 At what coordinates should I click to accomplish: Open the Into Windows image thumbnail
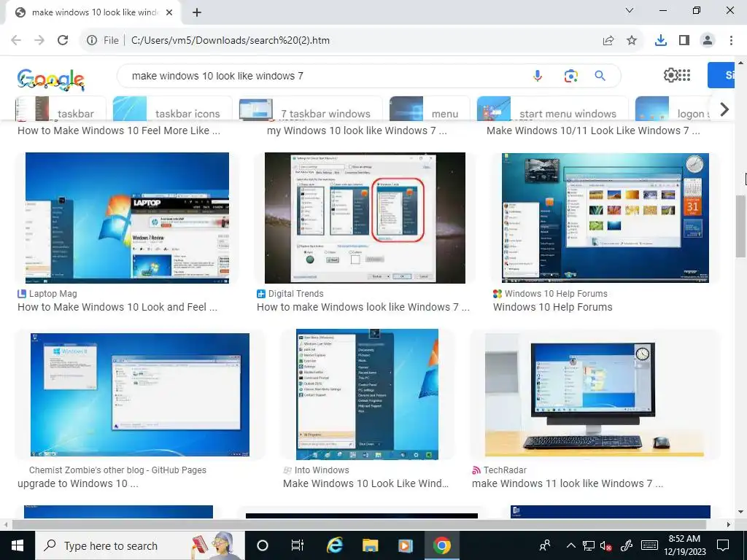pyautogui.click(x=367, y=394)
